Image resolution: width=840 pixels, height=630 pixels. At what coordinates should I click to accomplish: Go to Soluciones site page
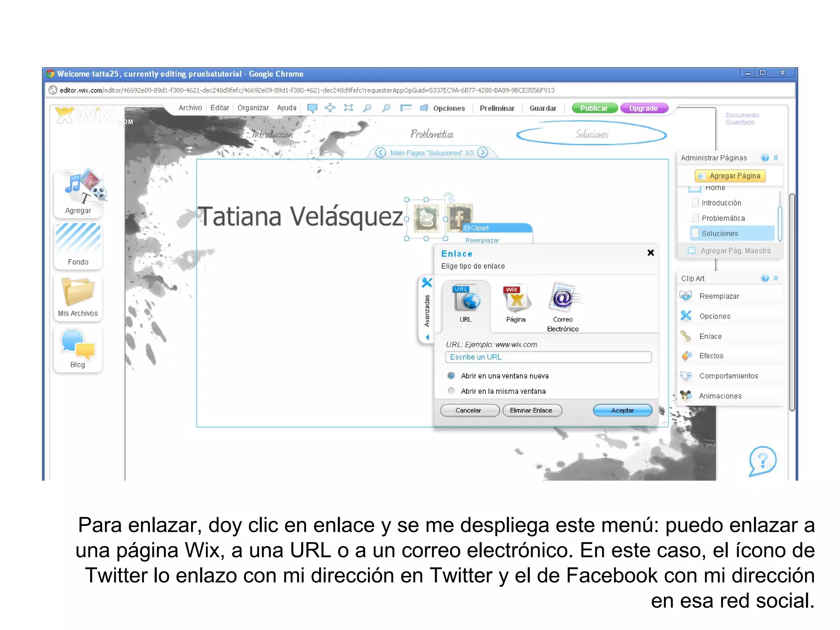[x=592, y=134]
